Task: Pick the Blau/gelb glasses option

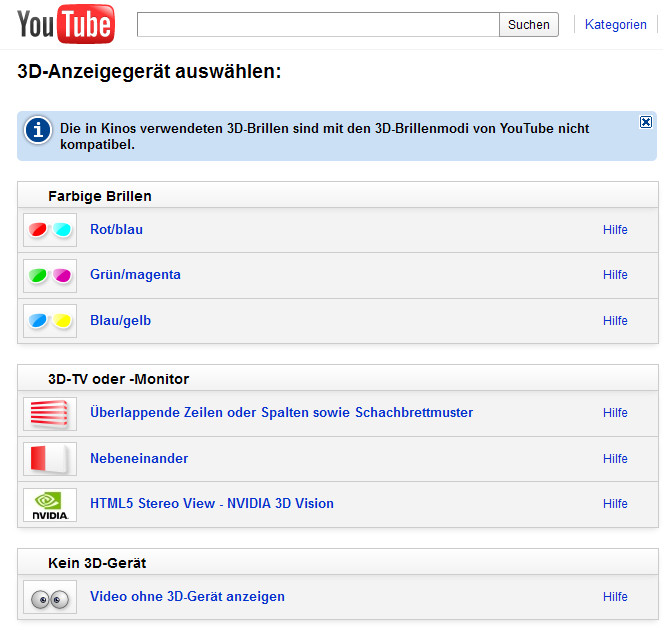Action: [x=121, y=321]
